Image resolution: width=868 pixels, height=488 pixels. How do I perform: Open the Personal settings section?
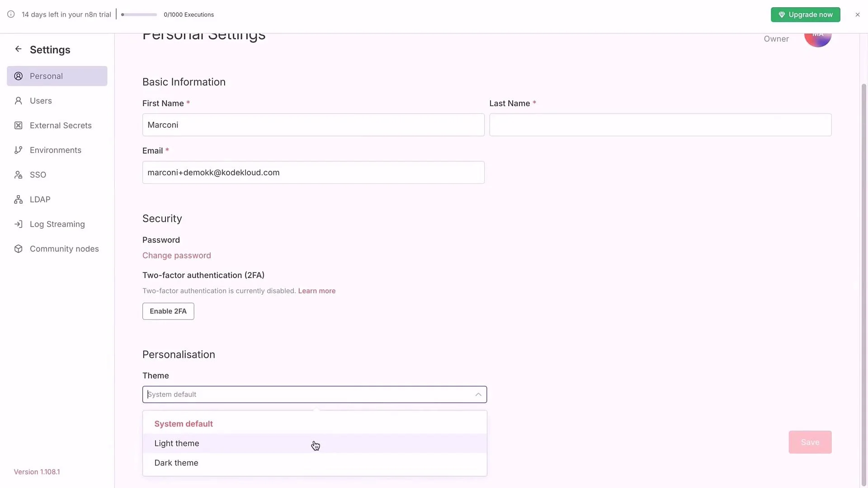point(57,76)
